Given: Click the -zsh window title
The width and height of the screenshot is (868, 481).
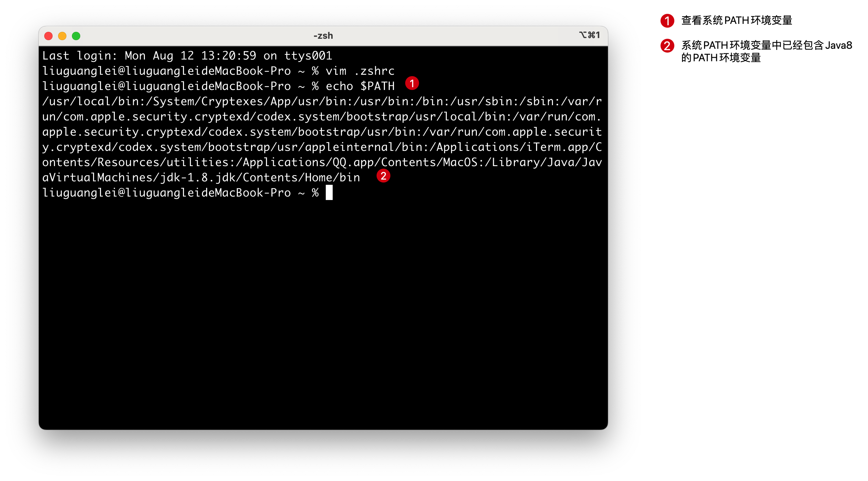Looking at the screenshot, I should click(x=323, y=36).
